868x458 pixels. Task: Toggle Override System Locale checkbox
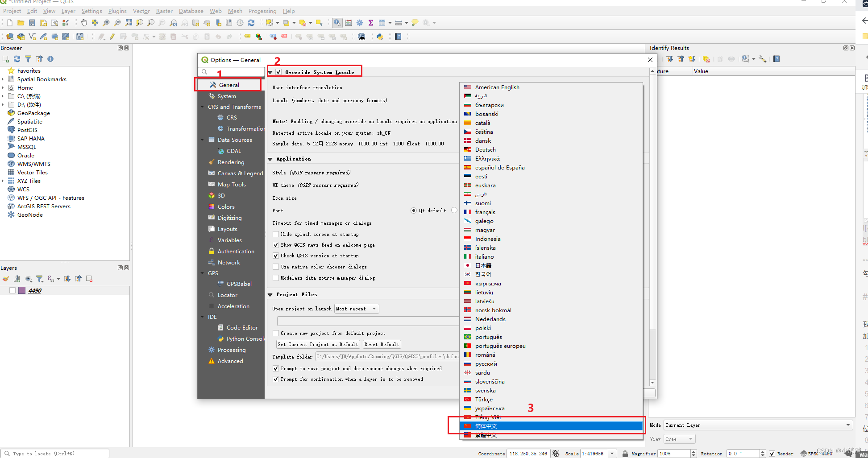[x=278, y=72]
